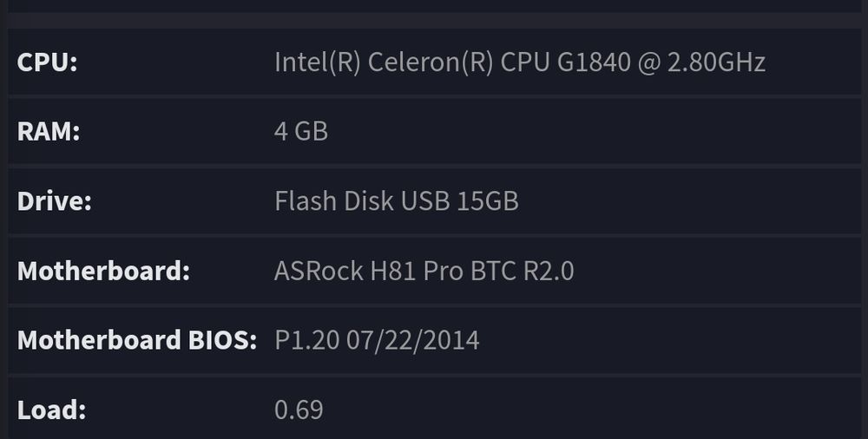Click the word ASRock in Motherboard row

(x=318, y=271)
